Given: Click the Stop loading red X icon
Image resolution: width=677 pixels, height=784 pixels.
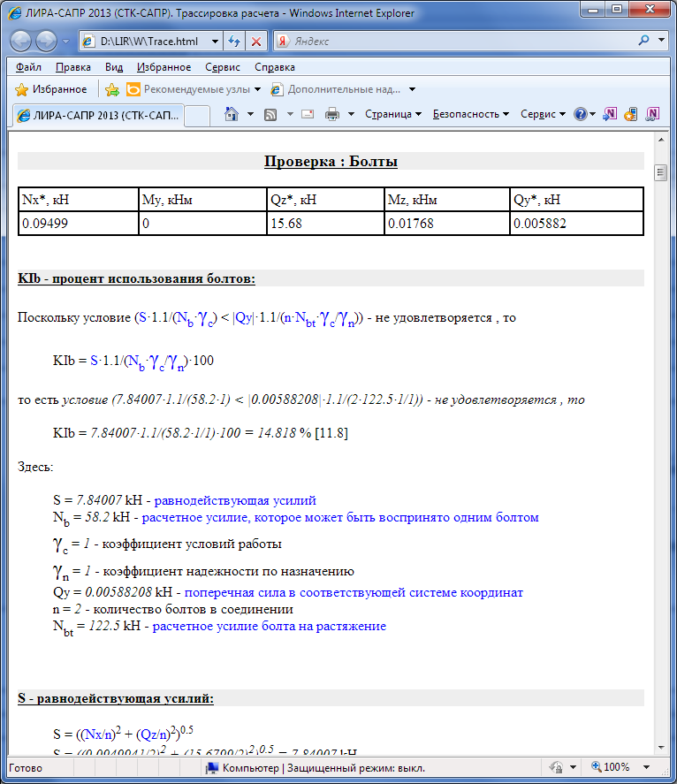Looking at the screenshot, I should point(256,42).
